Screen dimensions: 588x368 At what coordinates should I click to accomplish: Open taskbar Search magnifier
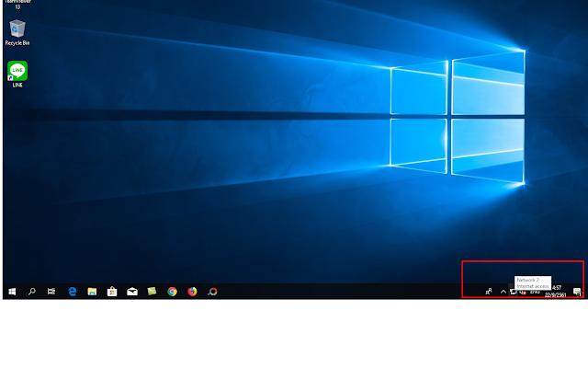point(32,292)
